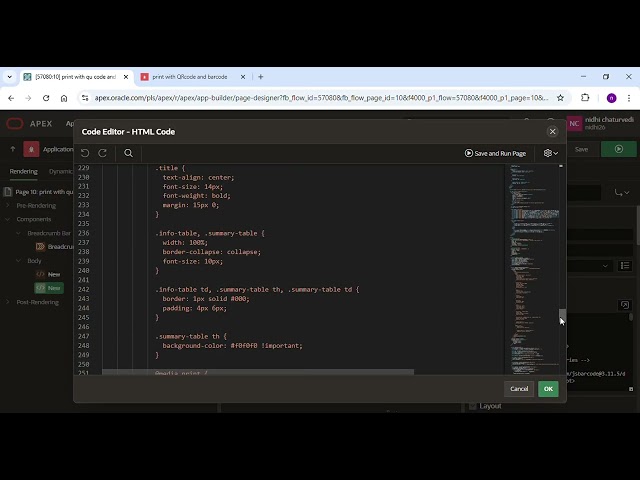Expand the Pre-Rendering tree node

[8, 205]
